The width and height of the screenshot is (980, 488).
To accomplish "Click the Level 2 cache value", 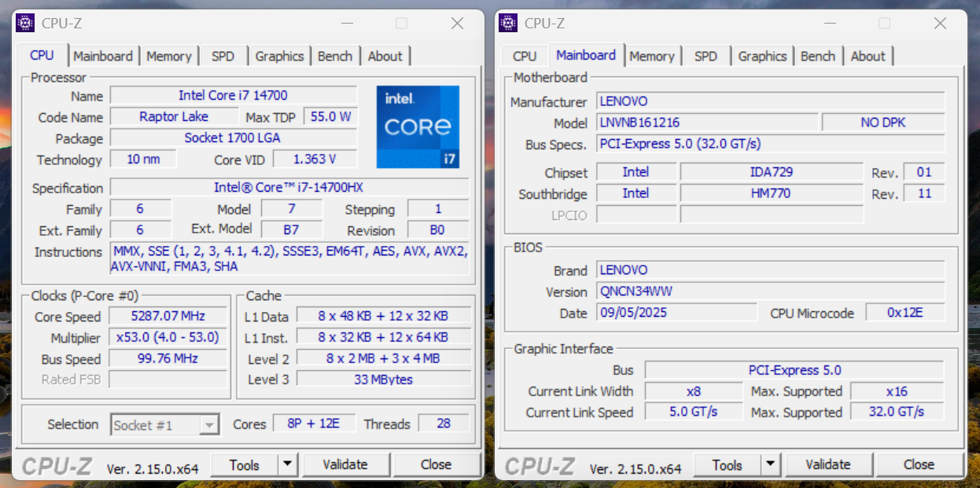I will [x=384, y=358].
